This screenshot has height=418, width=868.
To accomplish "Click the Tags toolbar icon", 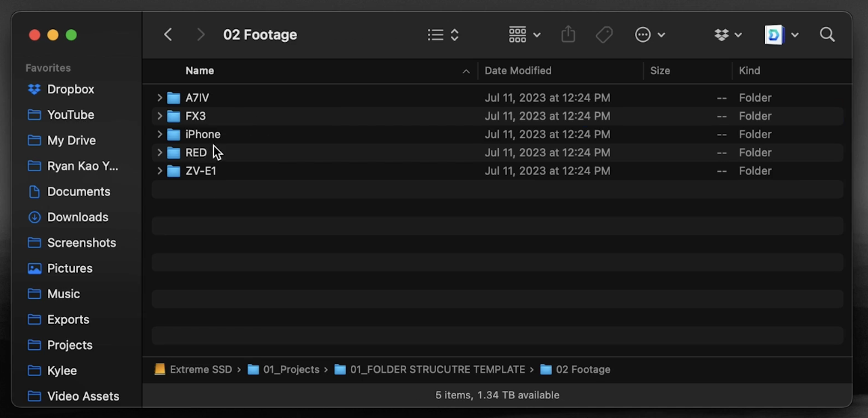I will (x=604, y=34).
